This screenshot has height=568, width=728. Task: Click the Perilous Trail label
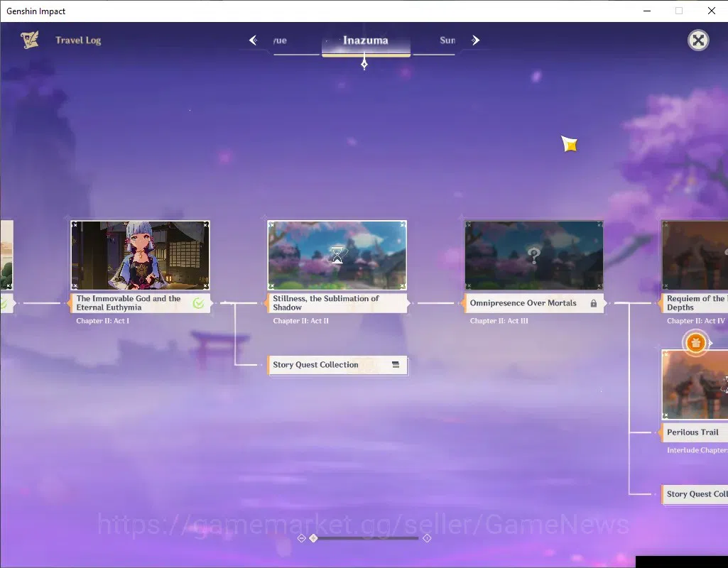(694, 432)
